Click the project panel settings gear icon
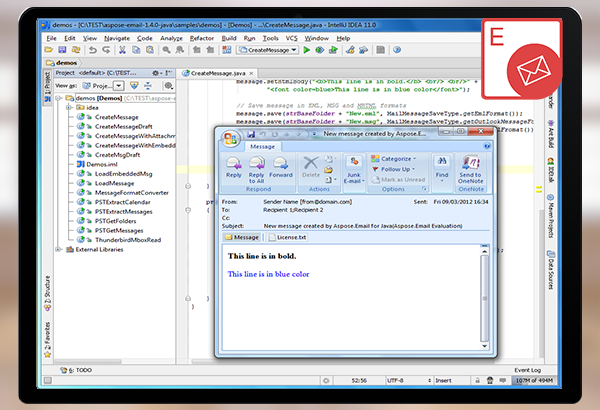Viewport: 600px width, 410px height. tap(156, 73)
